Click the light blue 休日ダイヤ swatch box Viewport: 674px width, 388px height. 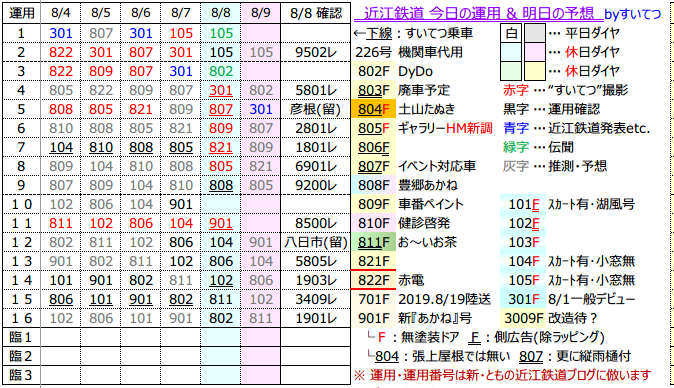click(x=511, y=52)
